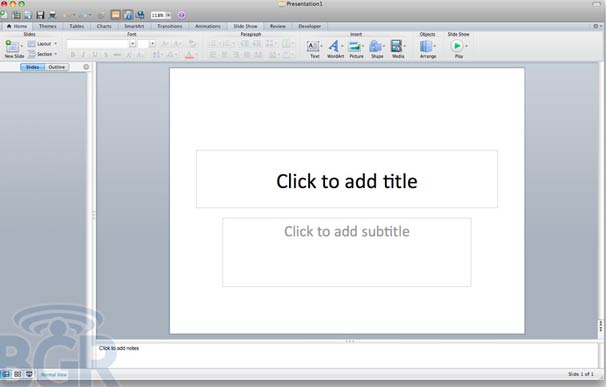Click the 'Click to add title' placeholder
Screen dimensions: 606x387
point(347,179)
